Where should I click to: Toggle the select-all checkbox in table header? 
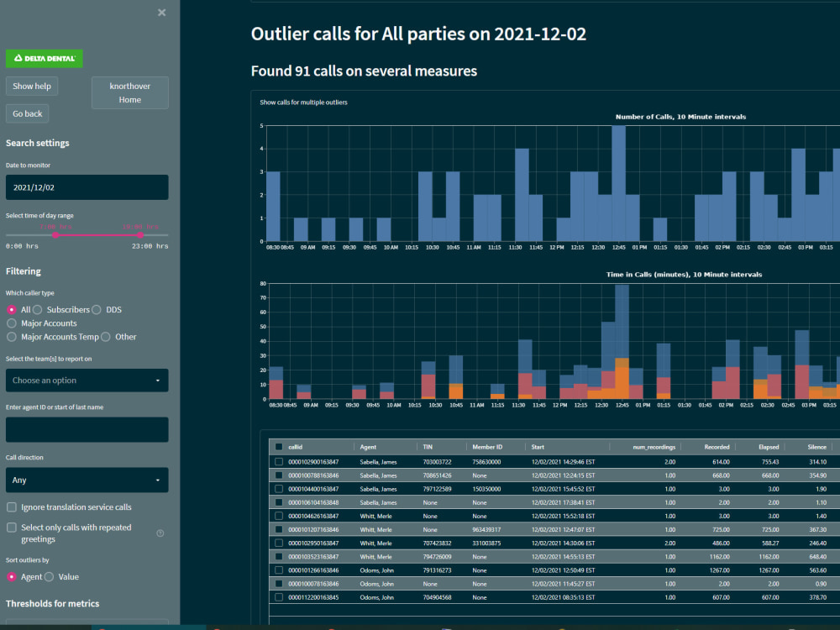click(x=279, y=447)
